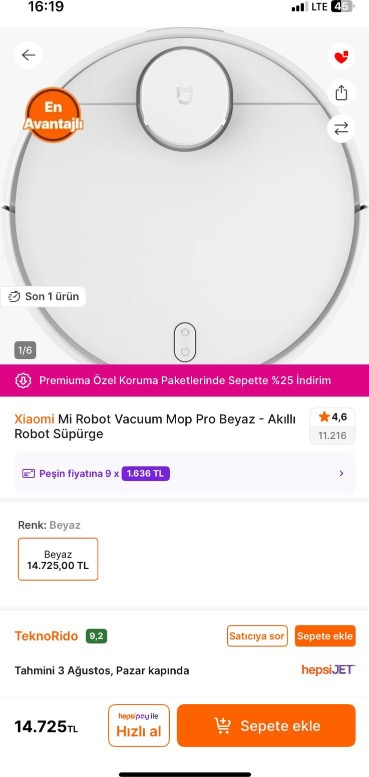Tap the Son 1 ürün stock label
Viewport: 369px width, 777px height.
click(x=44, y=297)
